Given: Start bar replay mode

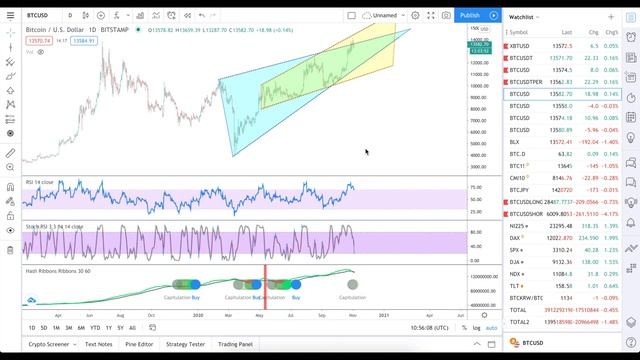Looking at the screenshot, I should point(187,16).
